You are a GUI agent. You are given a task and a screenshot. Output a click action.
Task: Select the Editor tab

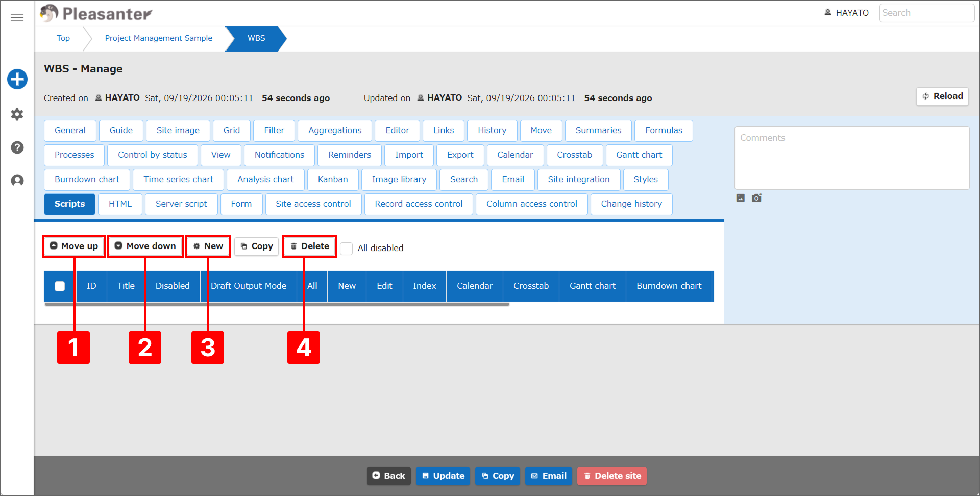(x=398, y=131)
